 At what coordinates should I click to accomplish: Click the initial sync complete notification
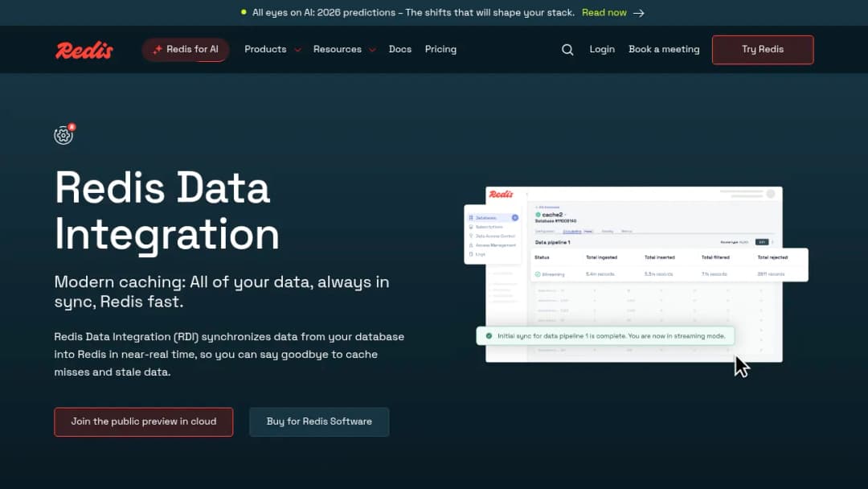(x=605, y=336)
